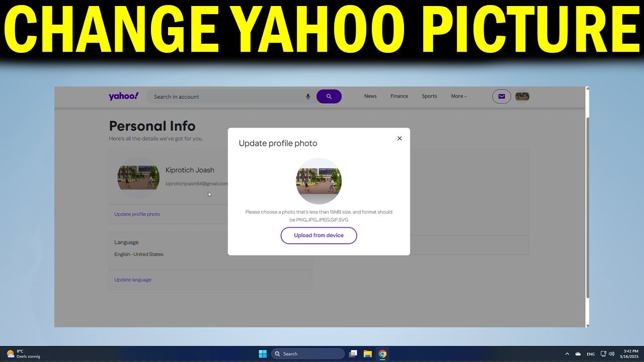
Task: Click the name Kiprotich Joash
Action: (190, 170)
